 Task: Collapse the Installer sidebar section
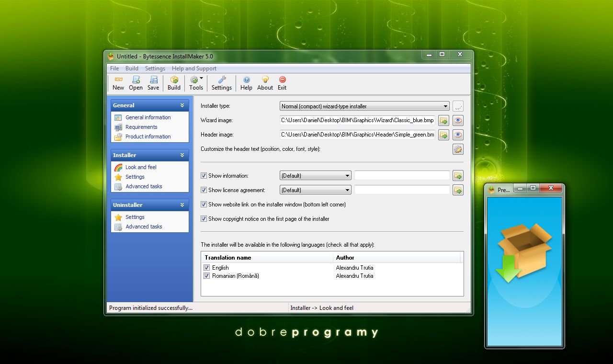point(182,155)
